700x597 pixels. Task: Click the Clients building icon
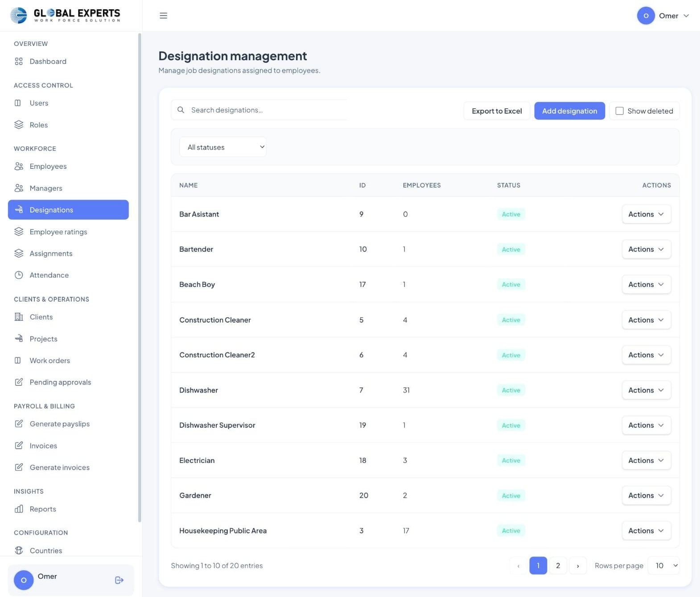[19, 317]
